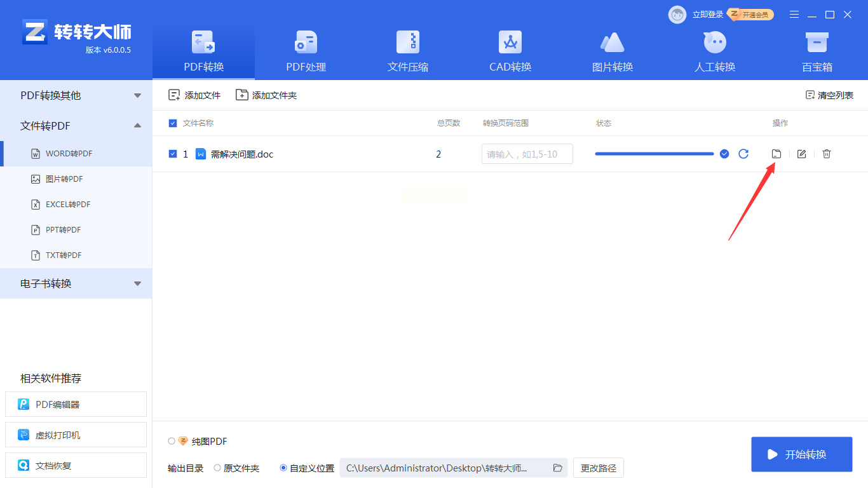Click the 开通会员 membership badge

coord(751,15)
